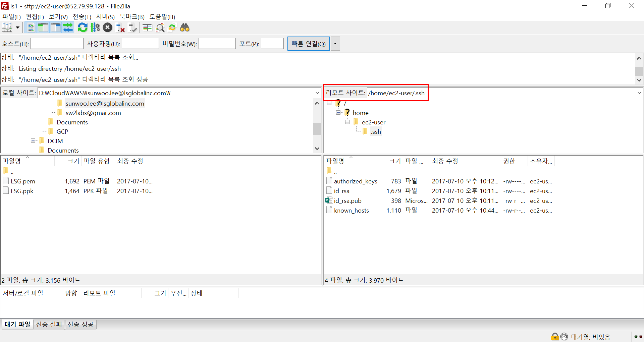This screenshot has height=342, width=644.
Task: Select the id_rsa remote file
Action: pos(341,191)
